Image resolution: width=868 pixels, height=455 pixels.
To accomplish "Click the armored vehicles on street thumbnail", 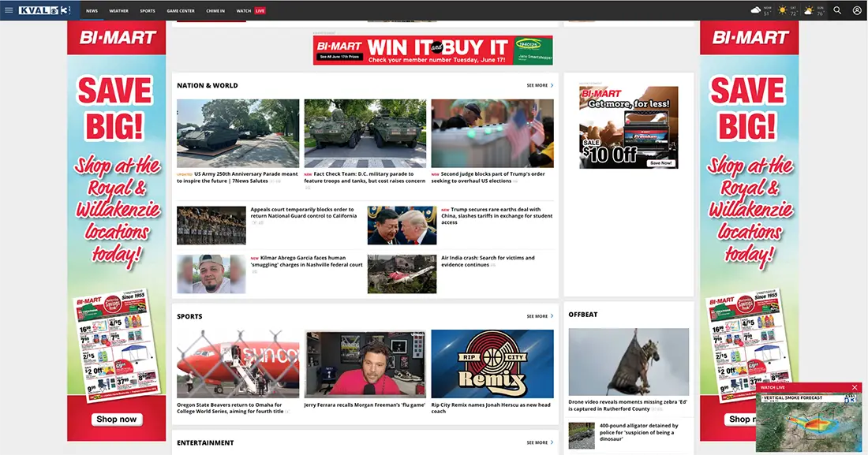I will click(x=365, y=133).
